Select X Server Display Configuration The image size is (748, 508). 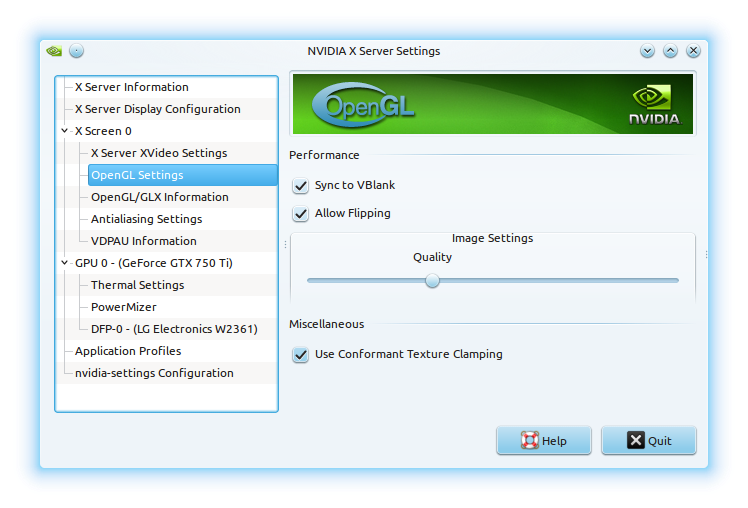coord(157,109)
